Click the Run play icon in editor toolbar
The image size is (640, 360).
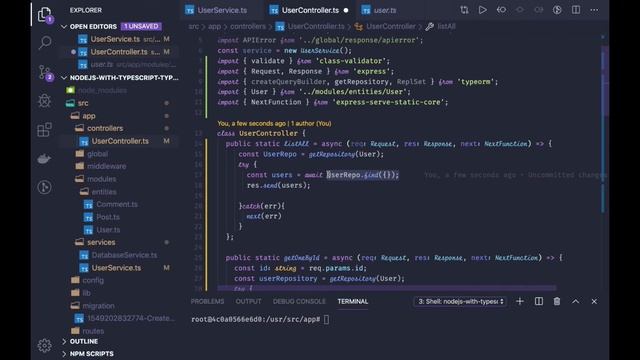point(482,10)
